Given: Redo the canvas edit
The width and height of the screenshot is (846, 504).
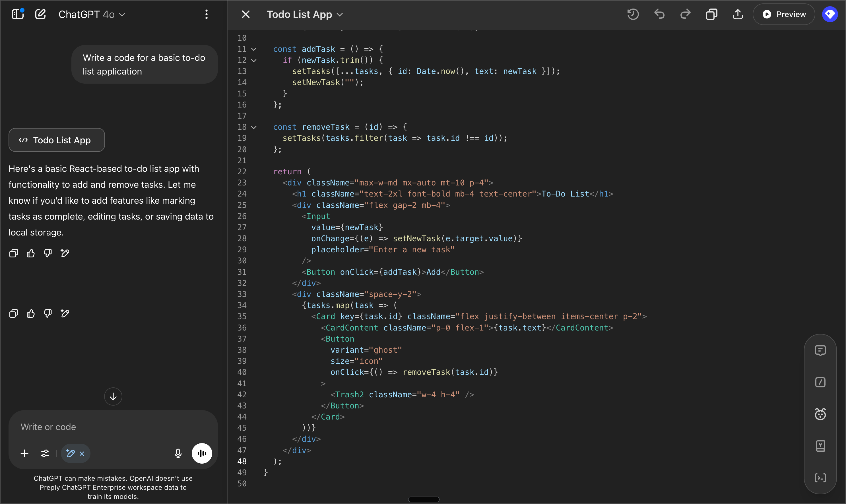Looking at the screenshot, I should (x=685, y=14).
